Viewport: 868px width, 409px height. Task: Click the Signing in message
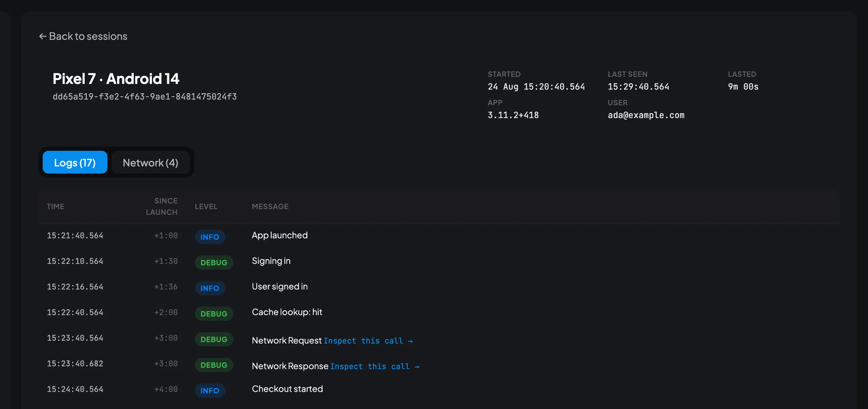coord(271,261)
